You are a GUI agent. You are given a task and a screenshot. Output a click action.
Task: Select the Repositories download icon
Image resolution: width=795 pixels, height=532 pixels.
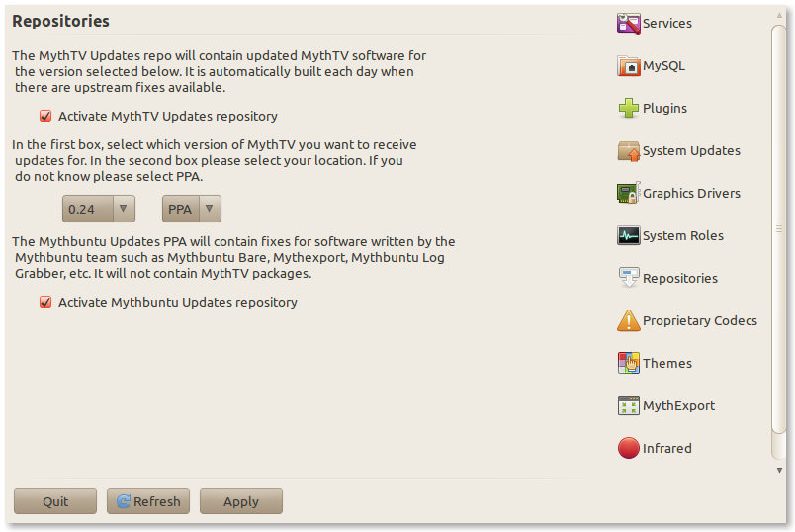click(x=628, y=278)
